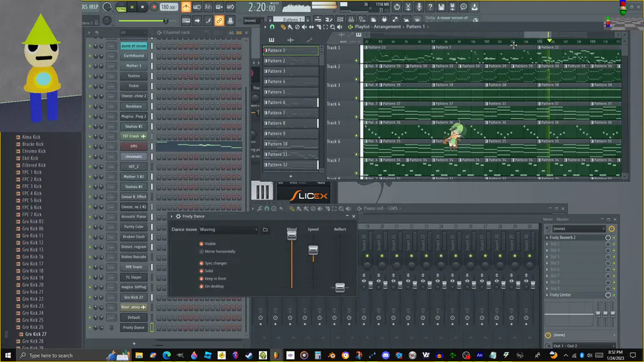
Task: Add a channel with the plus button
Action: point(134,343)
